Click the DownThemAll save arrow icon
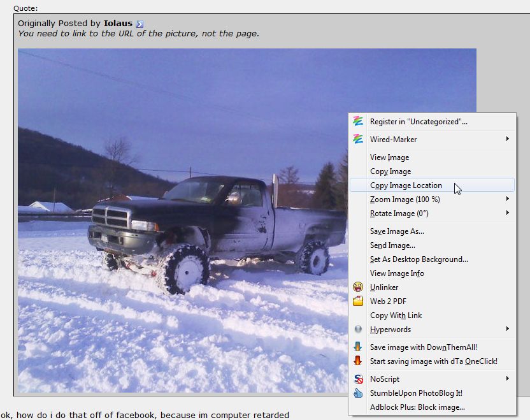530x420 pixels. 357,347
